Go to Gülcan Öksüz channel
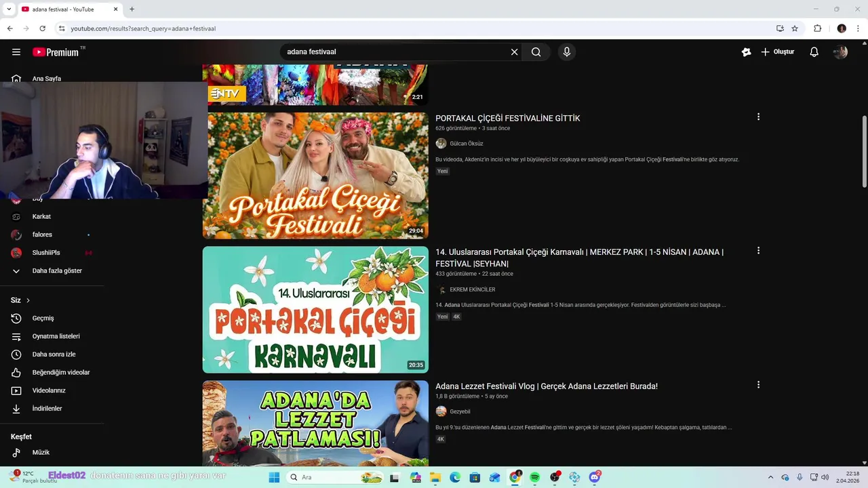This screenshot has width=868, height=488. tap(467, 144)
